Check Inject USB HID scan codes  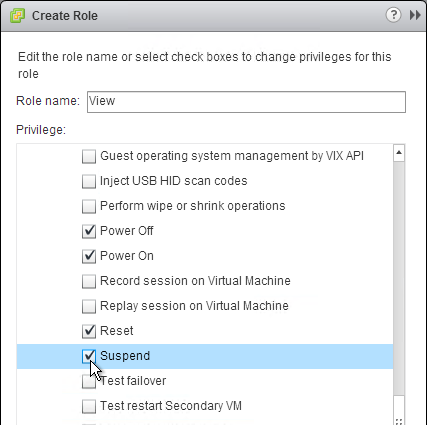point(89,181)
